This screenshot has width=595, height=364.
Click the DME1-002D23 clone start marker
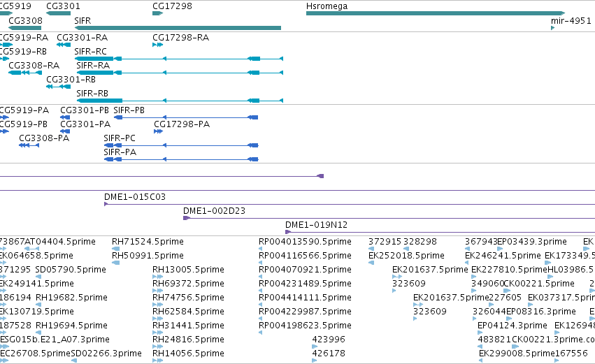[x=186, y=218]
